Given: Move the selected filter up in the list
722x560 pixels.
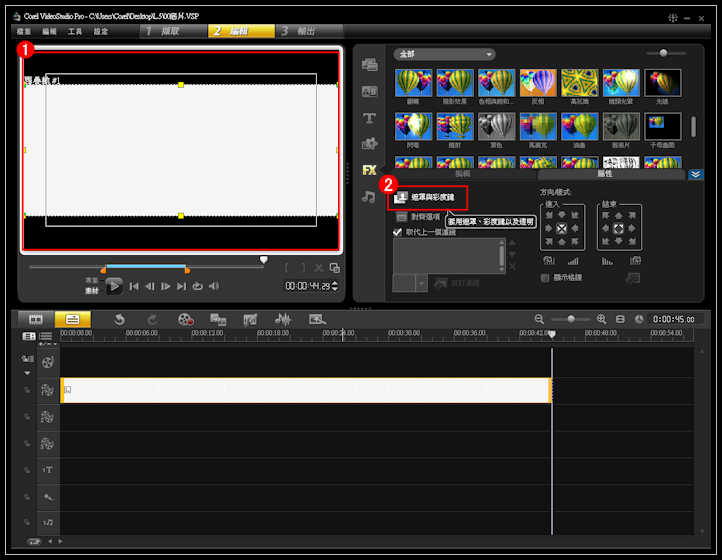Looking at the screenshot, I should [512, 242].
